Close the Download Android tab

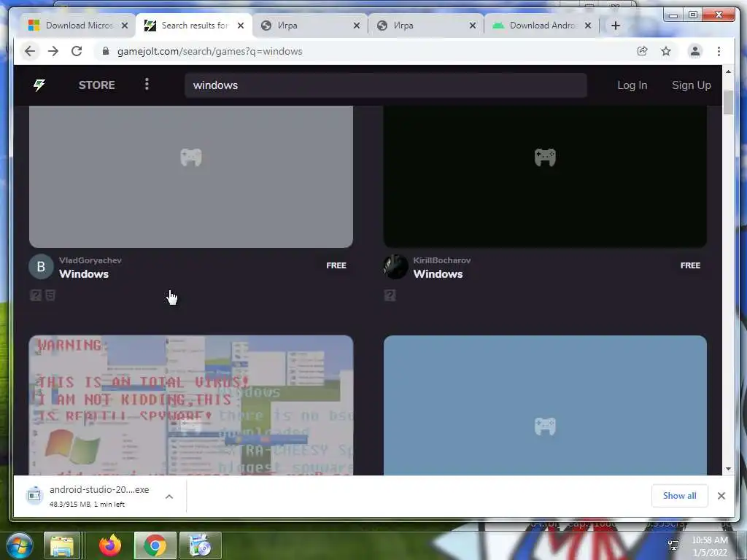(x=588, y=26)
